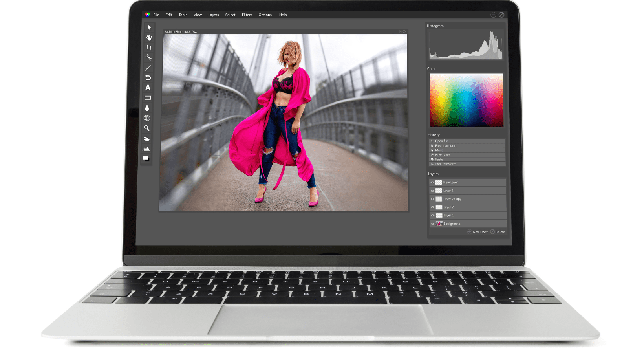Select the magnifying glass Zoom tool

pyautogui.click(x=146, y=128)
